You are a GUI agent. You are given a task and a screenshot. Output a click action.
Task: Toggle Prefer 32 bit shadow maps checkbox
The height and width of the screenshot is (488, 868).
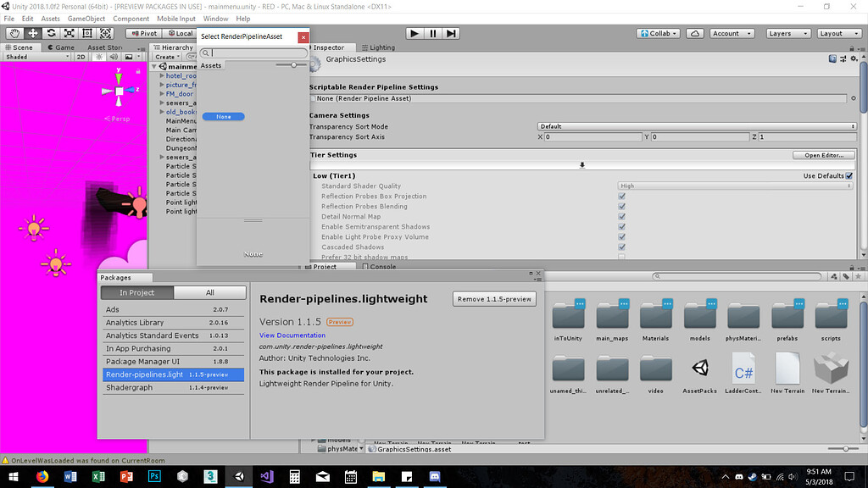(621, 257)
